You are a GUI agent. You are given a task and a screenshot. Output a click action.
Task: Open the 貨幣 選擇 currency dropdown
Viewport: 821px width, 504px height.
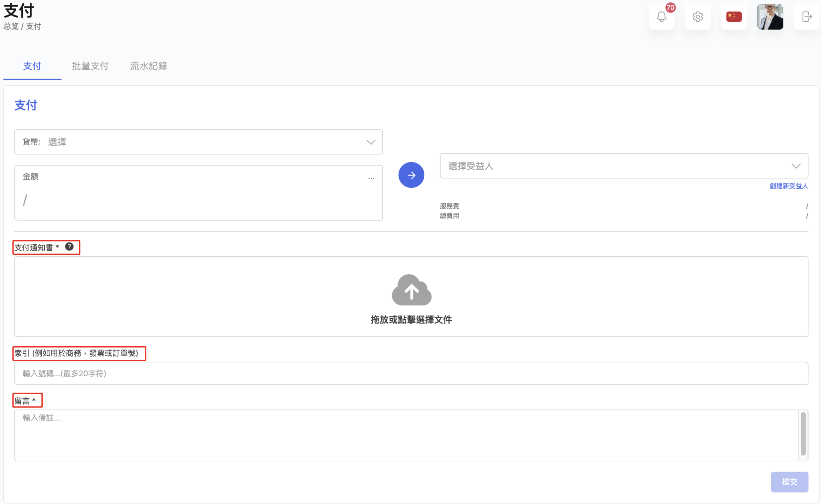(198, 142)
